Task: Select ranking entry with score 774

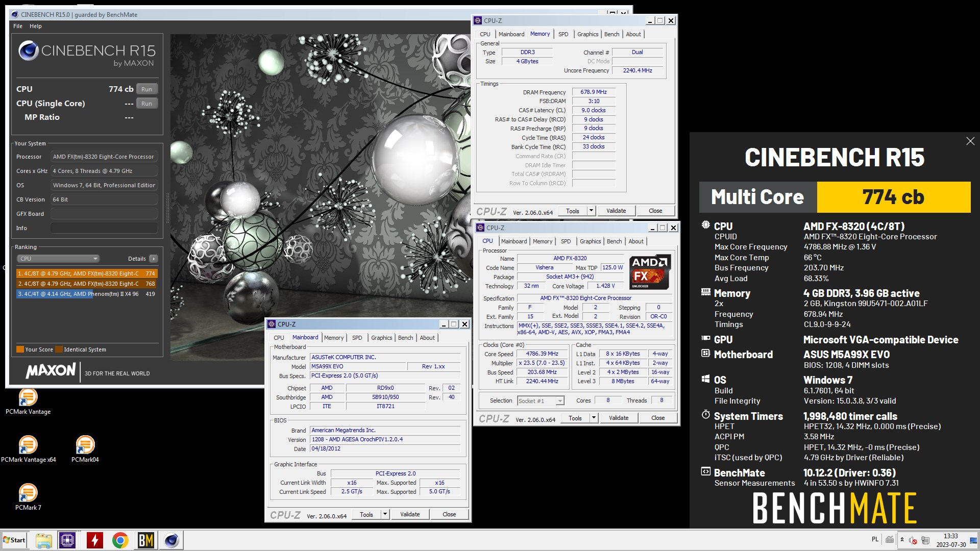Action: [87, 273]
